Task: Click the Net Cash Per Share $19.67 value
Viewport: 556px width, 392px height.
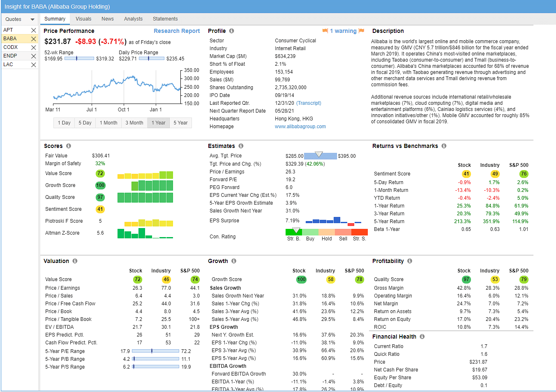Action: click(x=480, y=370)
